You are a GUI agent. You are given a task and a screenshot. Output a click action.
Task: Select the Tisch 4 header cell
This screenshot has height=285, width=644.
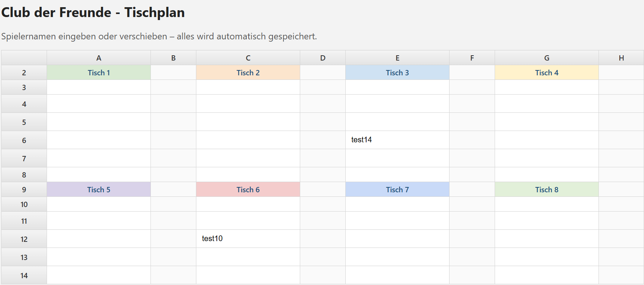point(547,72)
